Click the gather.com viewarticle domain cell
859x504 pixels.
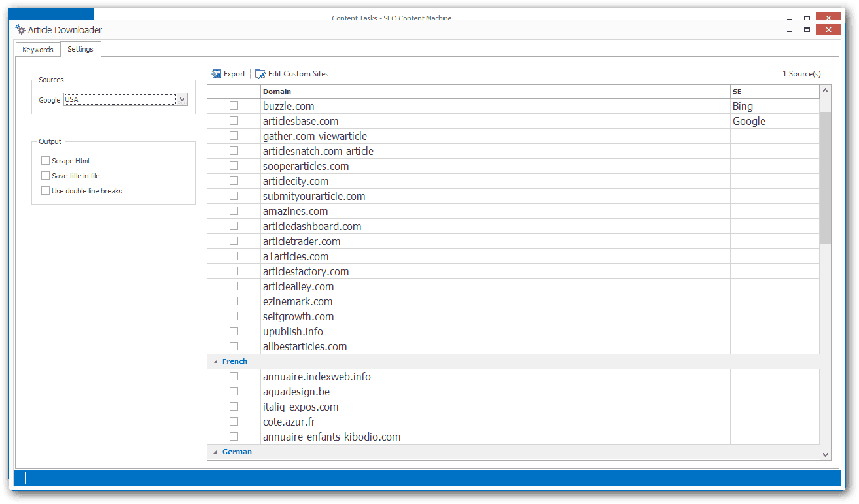tap(495, 136)
